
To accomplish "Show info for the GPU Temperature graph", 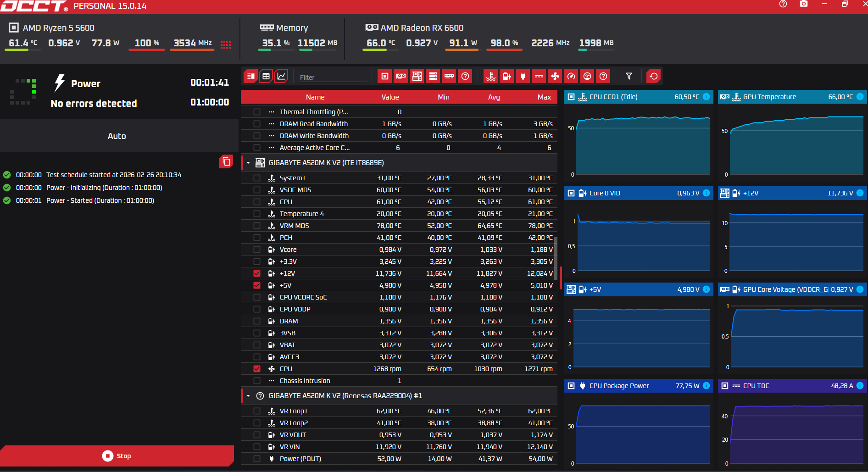I will pos(860,97).
